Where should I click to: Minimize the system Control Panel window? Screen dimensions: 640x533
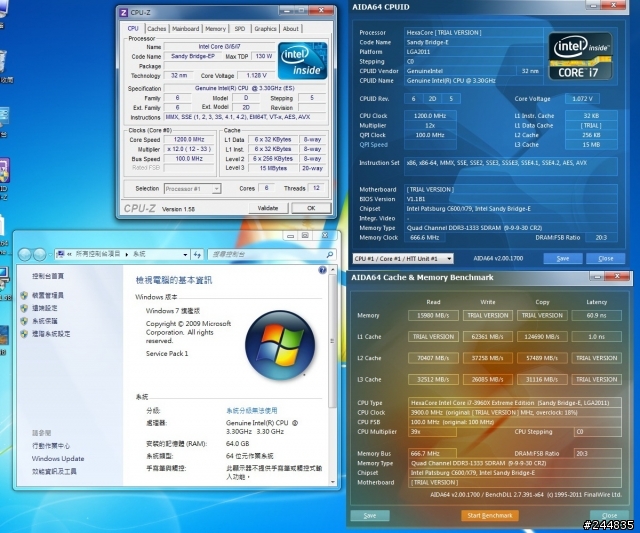(x=290, y=235)
